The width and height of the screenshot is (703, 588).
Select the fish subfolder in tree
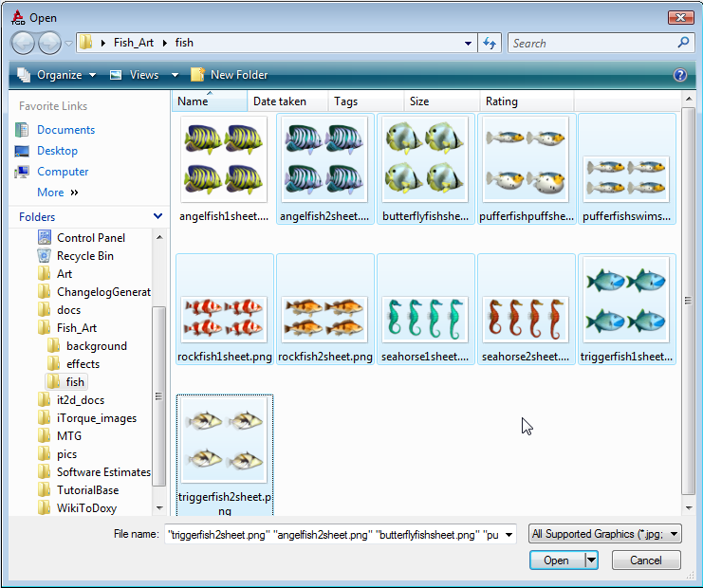pyautogui.click(x=65, y=382)
